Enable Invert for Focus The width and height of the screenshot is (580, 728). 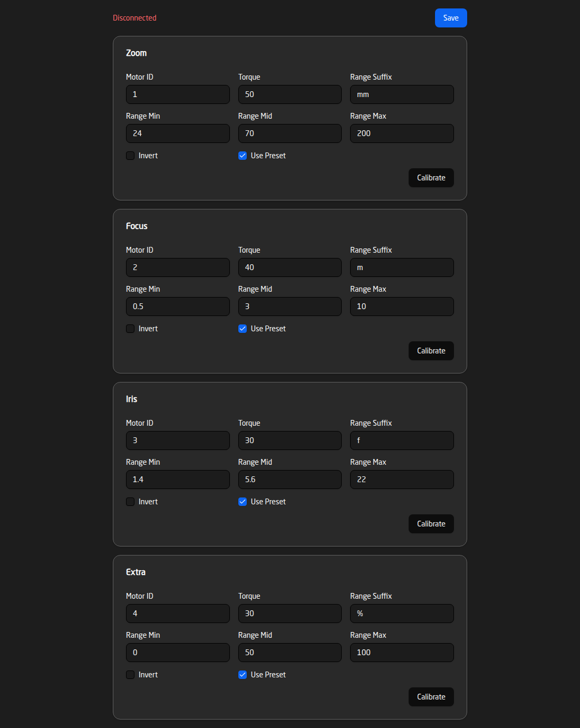click(x=130, y=329)
